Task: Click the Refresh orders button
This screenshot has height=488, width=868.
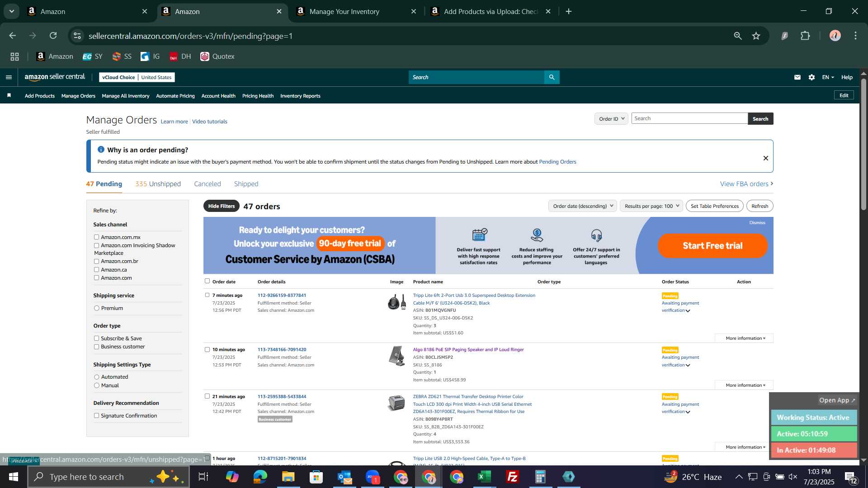Action: (x=759, y=206)
